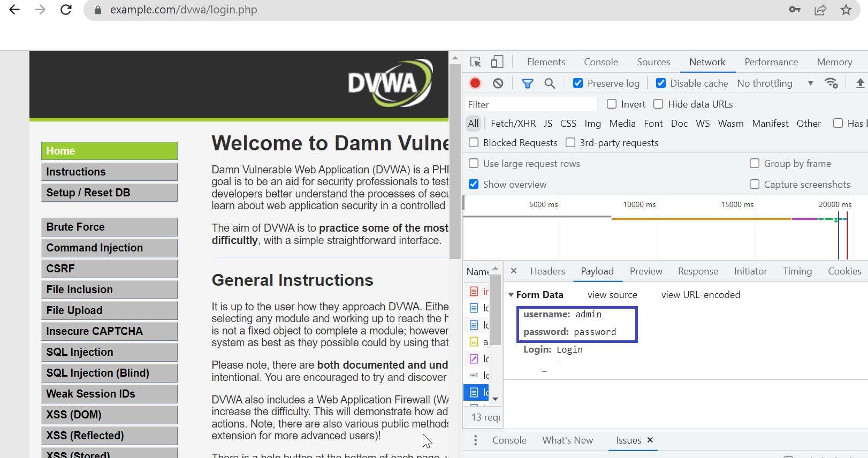Switch to the Console tab in DevTools

[x=601, y=62]
